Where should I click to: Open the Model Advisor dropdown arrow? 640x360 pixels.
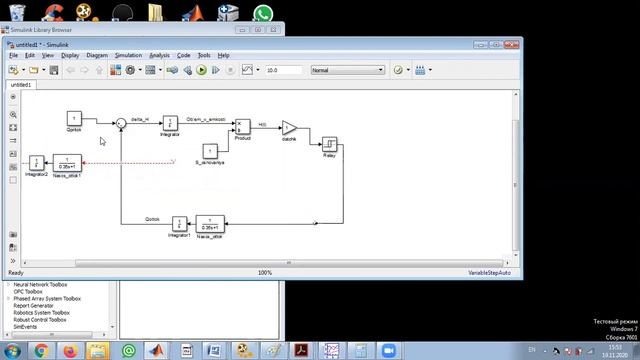(408, 70)
